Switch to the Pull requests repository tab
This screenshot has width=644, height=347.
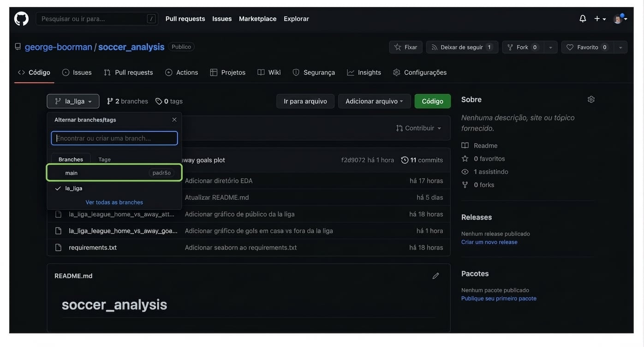pyautogui.click(x=128, y=72)
